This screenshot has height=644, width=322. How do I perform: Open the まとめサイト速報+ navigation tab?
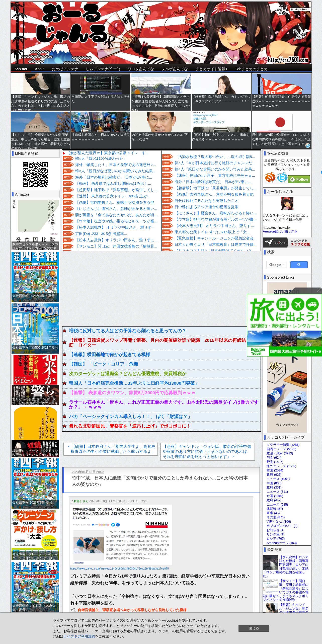212,69
